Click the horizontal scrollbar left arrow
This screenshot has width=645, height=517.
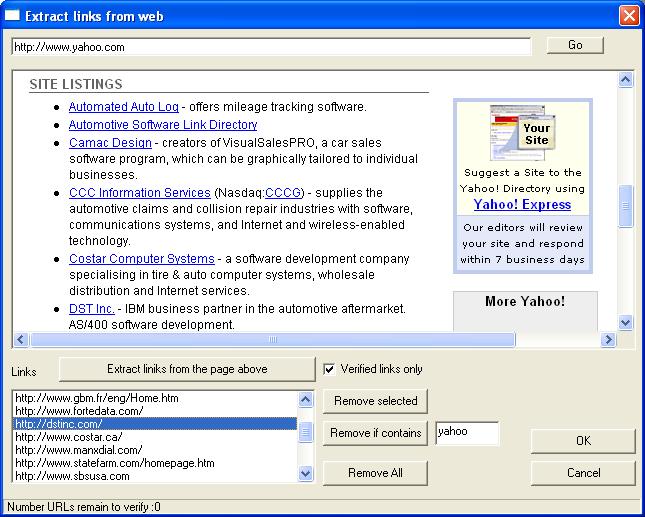[21, 340]
